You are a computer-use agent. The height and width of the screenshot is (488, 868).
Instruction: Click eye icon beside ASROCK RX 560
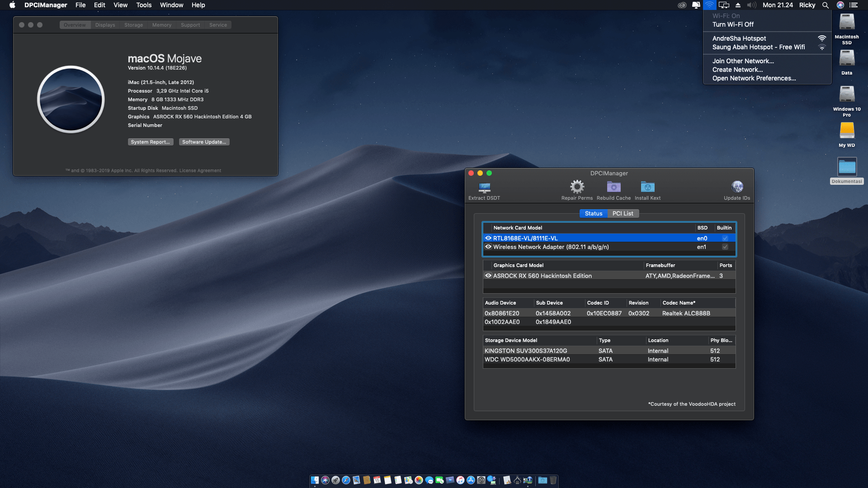click(x=488, y=276)
